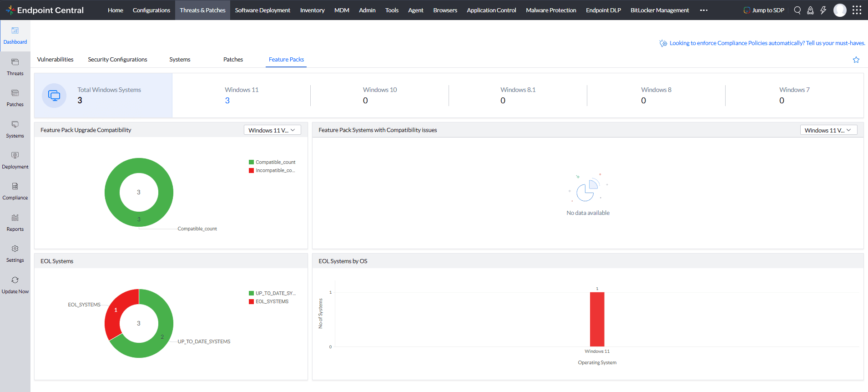868x392 pixels.
Task: Click the Windows 10 count value
Action: (365, 101)
